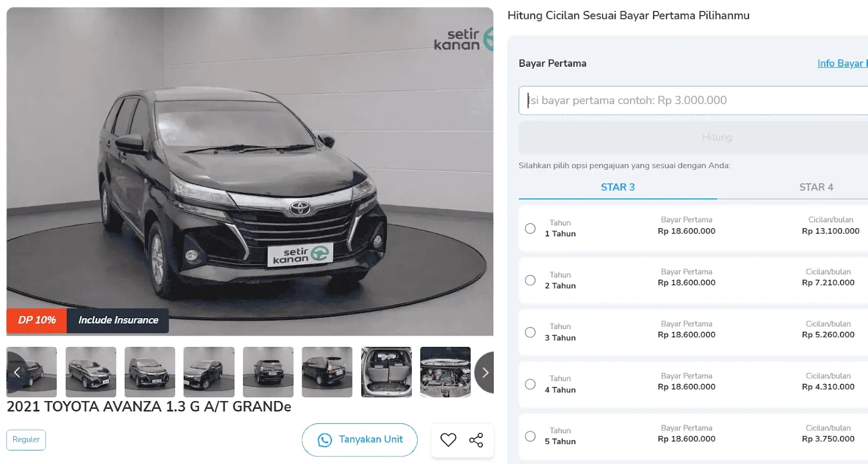Click the share icon
This screenshot has height=464, width=868.
(476, 440)
